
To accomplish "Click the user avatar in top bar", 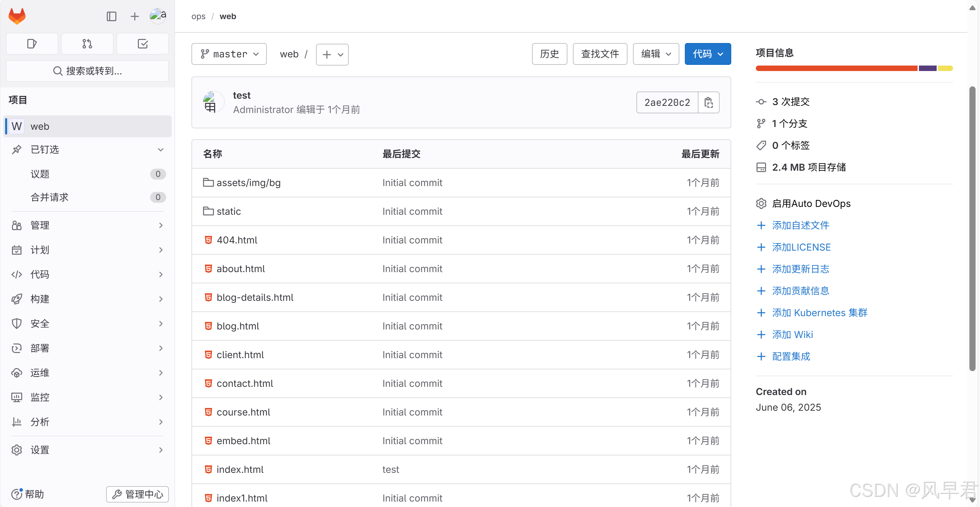I will pos(158,16).
